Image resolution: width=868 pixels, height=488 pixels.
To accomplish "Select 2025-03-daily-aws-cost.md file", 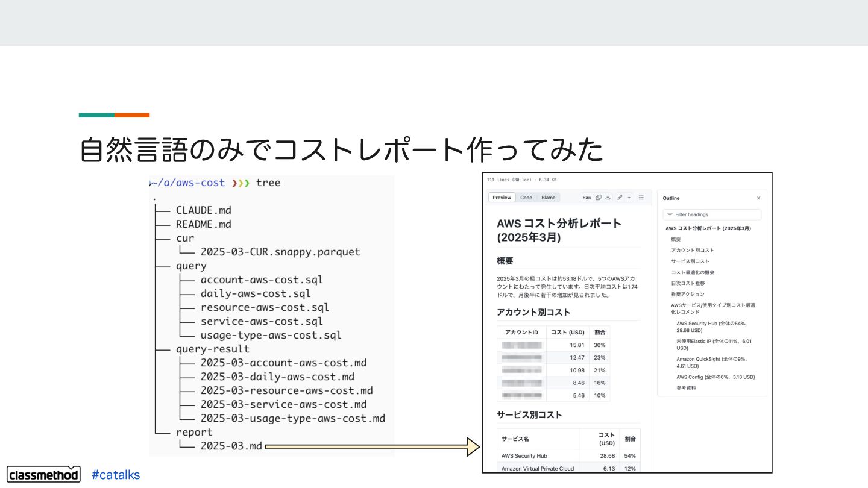I will point(277,377).
